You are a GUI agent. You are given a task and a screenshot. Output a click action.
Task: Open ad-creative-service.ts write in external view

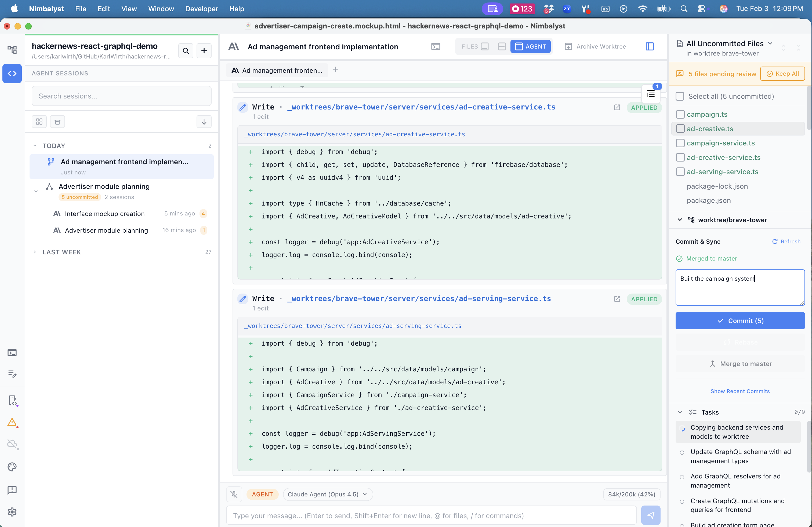click(617, 107)
